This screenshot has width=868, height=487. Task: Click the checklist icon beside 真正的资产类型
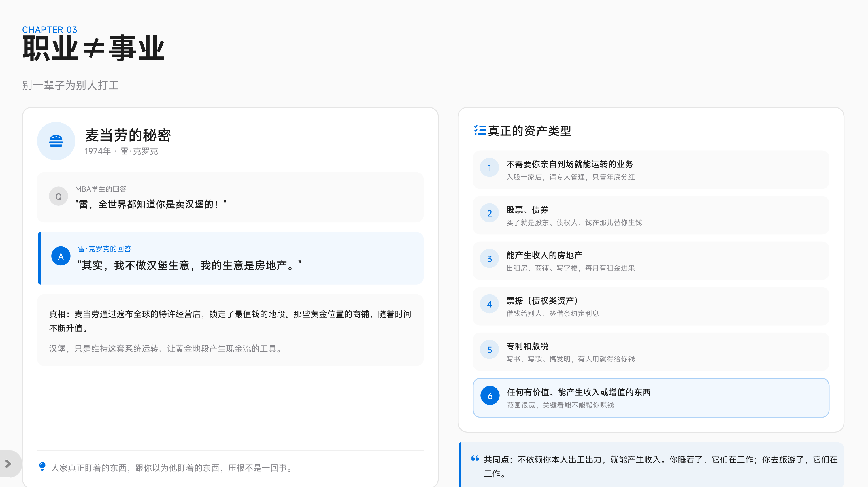pyautogui.click(x=480, y=130)
